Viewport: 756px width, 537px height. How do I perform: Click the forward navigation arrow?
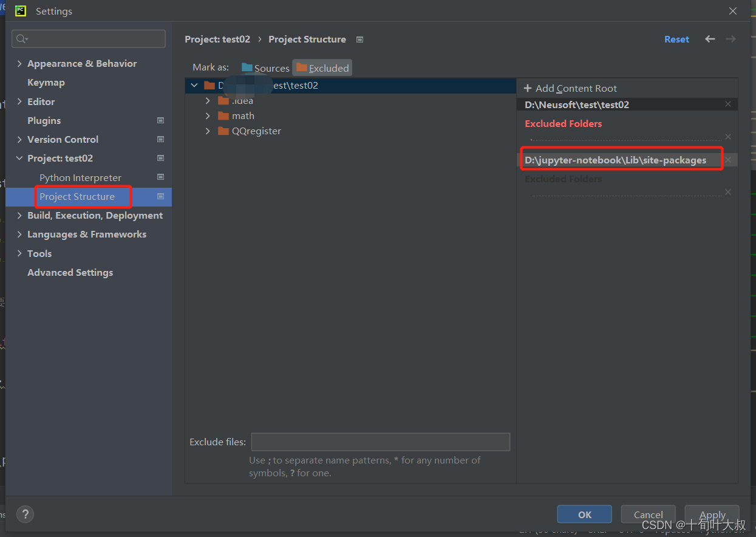point(730,39)
